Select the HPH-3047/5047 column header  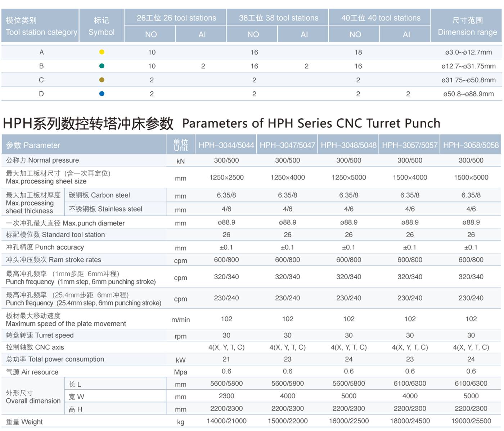pos(287,145)
